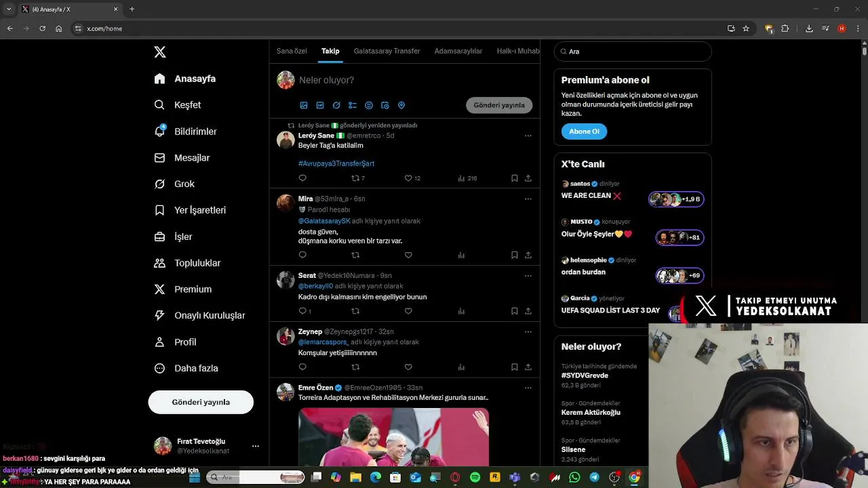
Task: Share Leróy Sane post
Action: coord(528,178)
